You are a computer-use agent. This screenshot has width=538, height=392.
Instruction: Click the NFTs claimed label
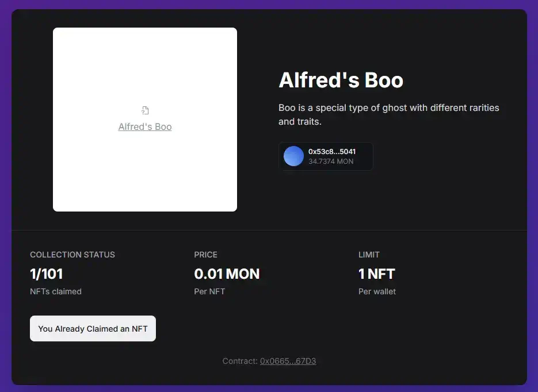pyautogui.click(x=55, y=291)
